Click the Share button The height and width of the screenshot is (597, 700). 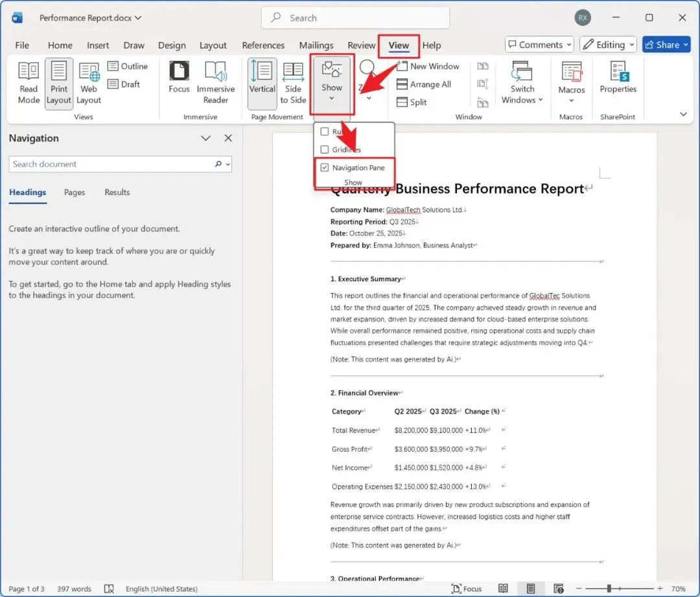(x=666, y=45)
